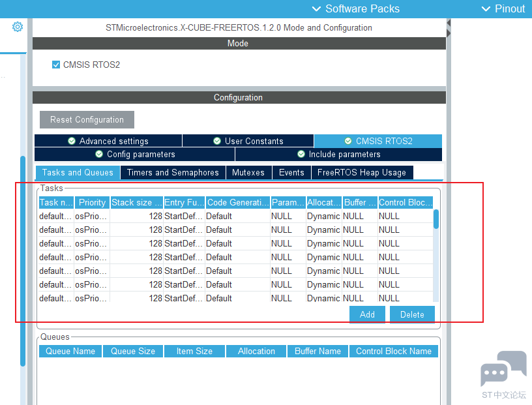Click the fourth row's Dynamic allocation cell
The height and width of the screenshot is (405, 532).
point(323,257)
